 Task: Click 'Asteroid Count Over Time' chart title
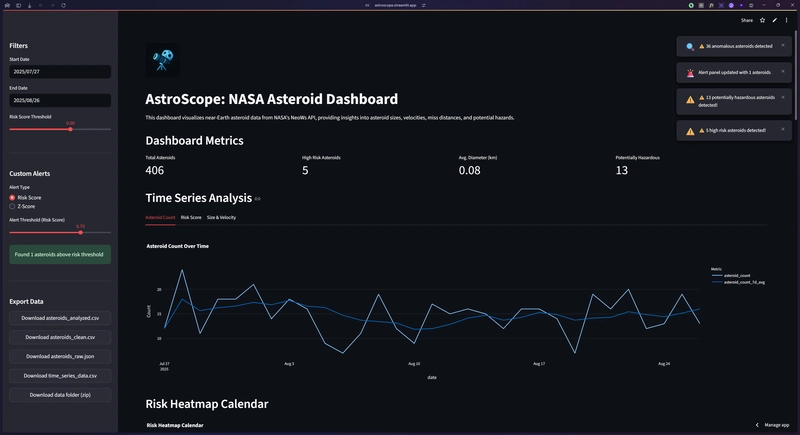pyautogui.click(x=178, y=246)
